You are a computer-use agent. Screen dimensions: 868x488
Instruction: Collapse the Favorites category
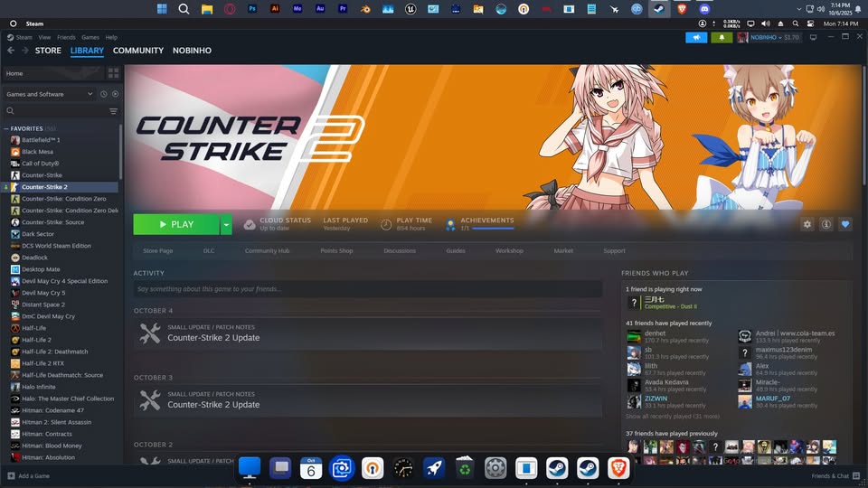tap(5, 128)
